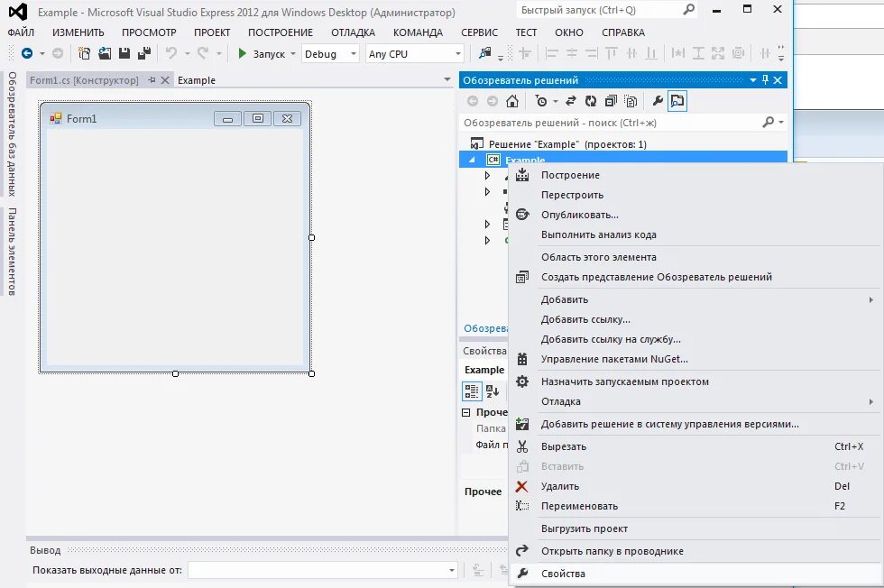Screen dimensions: 884x588
Task: Click the Align to Grid layout icon
Action: 525,53
